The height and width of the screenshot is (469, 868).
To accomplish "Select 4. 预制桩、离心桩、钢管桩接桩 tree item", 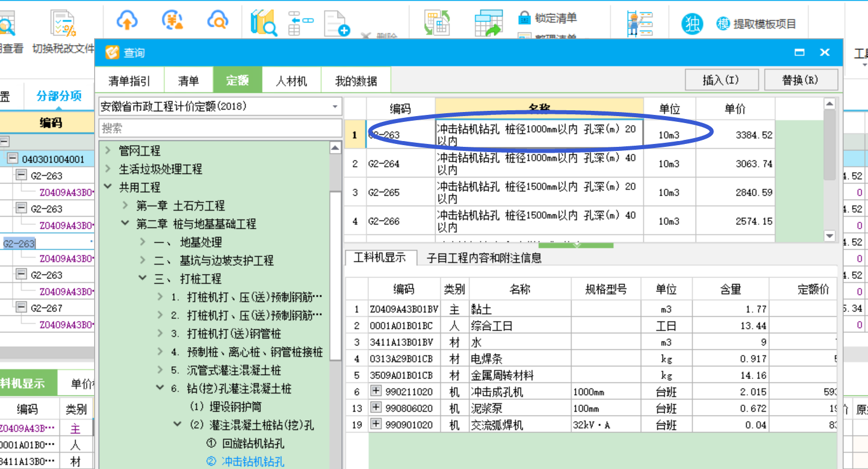I will (x=247, y=352).
